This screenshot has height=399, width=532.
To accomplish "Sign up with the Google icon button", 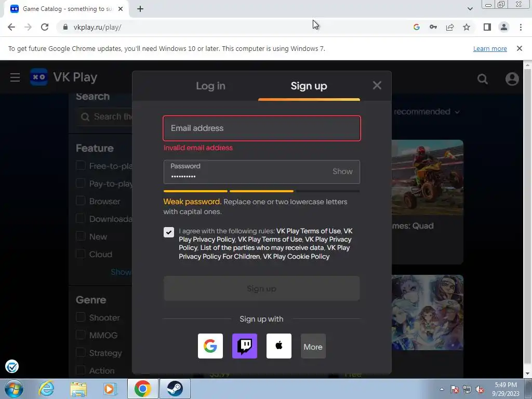I will tap(210, 345).
